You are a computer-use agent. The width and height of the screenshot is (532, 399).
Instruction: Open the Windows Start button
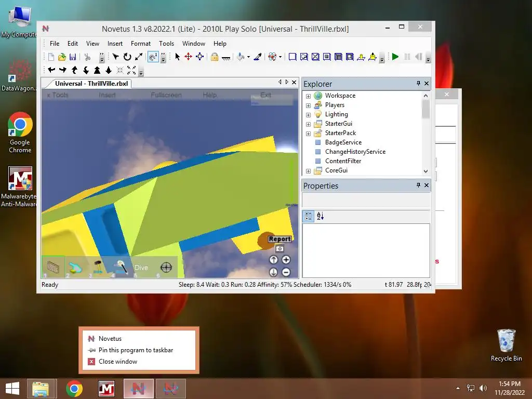(12, 389)
